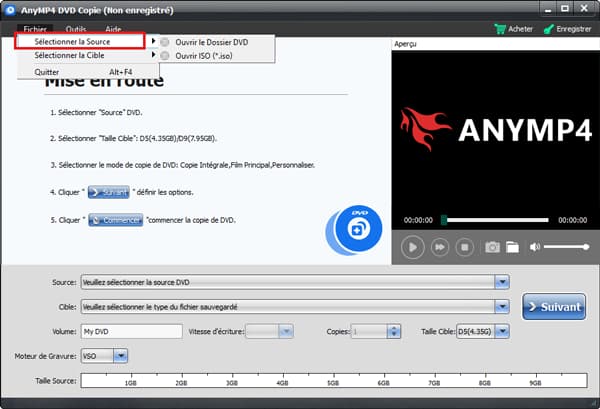
Task: Open the snapshot folder icon
Action: (512, 247)
